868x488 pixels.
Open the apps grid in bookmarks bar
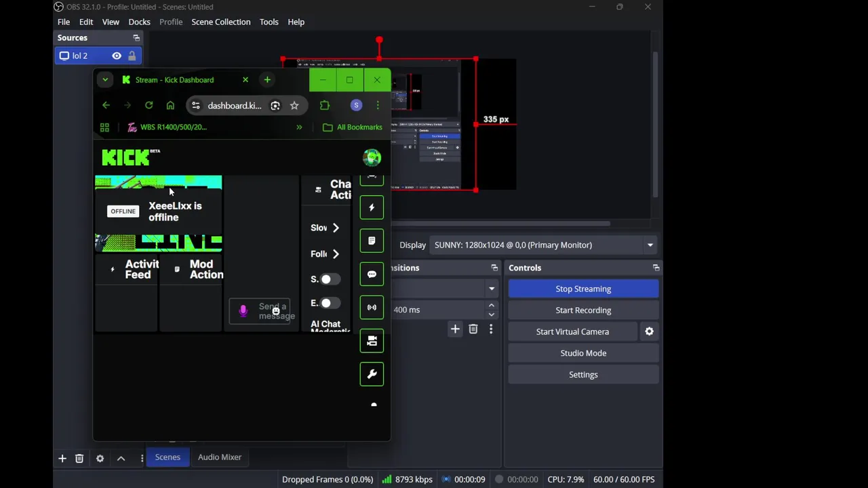[104, 127]
